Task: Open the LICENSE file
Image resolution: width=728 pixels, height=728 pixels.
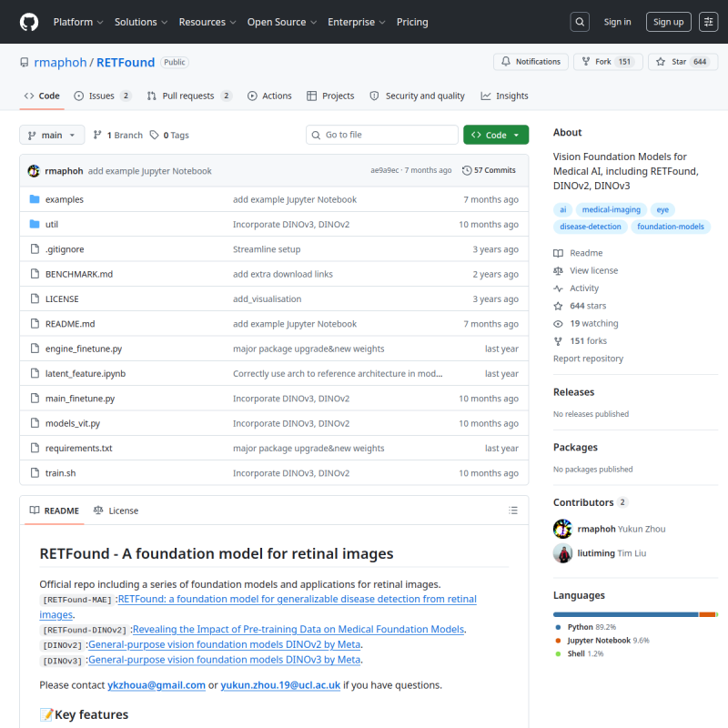Action: click(x=62, y=299)
